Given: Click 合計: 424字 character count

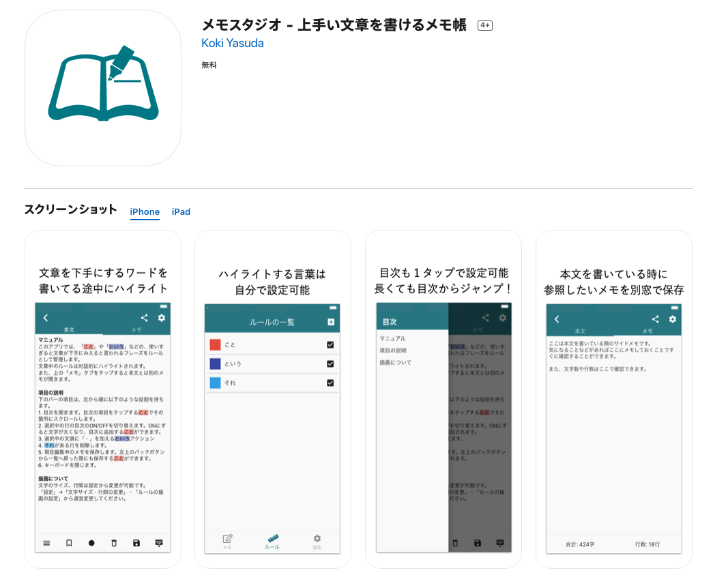Looking at the screenshot, I should tap(580, 544).
